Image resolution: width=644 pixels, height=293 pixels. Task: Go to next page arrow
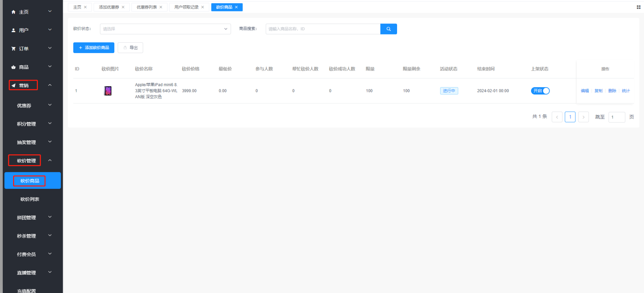pos(583,117)
